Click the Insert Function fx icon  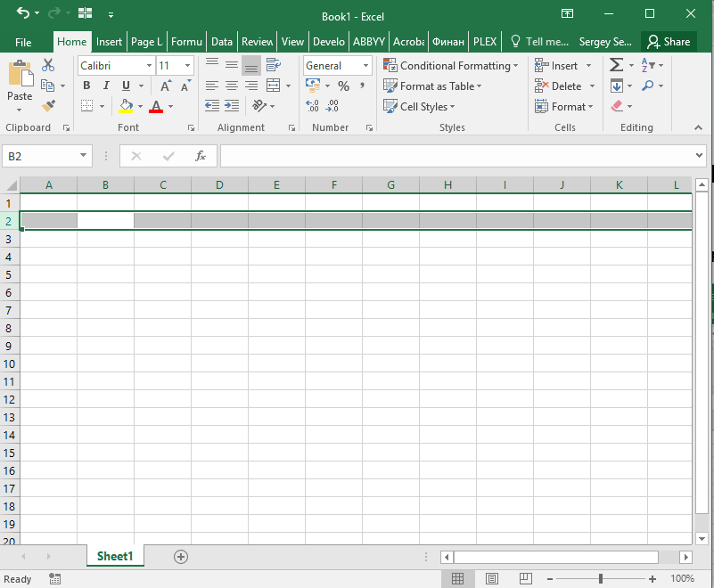[201, 156]
